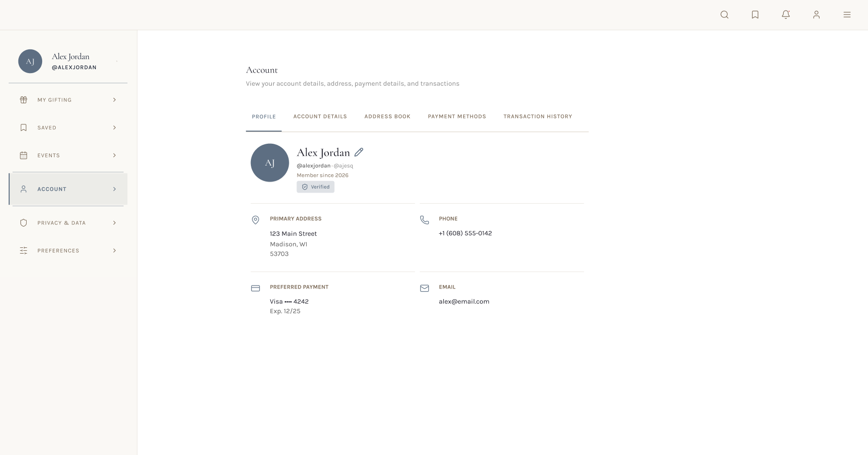Click the location pin icon by Primary Address

(x=255, y=220)
